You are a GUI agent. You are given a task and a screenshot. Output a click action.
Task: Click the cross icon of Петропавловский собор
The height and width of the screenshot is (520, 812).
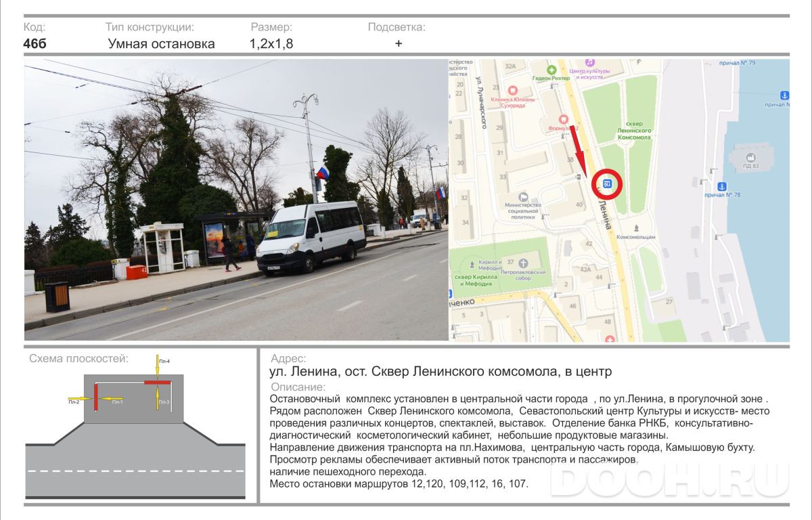pyautogui.click(x=522, y=262)
